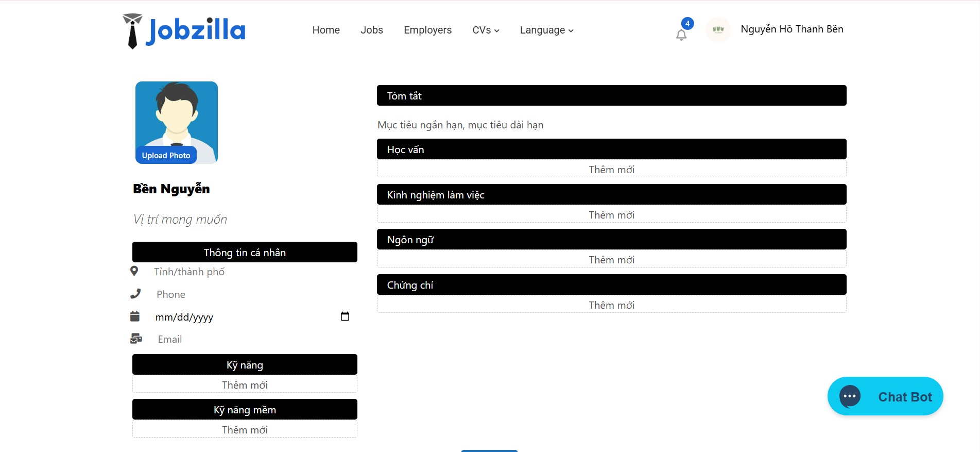This screenshot has width=980, height=452.
Task: Click the Tỉnh/thành phố field
Action: [x=247, y=272]
